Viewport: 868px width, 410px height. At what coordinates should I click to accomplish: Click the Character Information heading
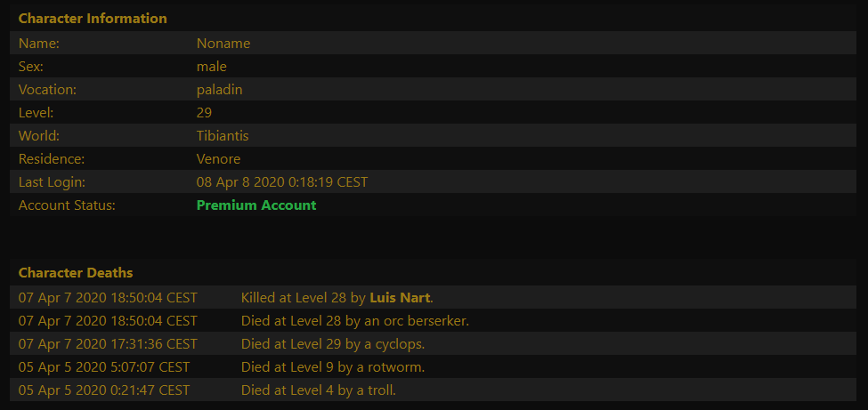pos(93,18)
